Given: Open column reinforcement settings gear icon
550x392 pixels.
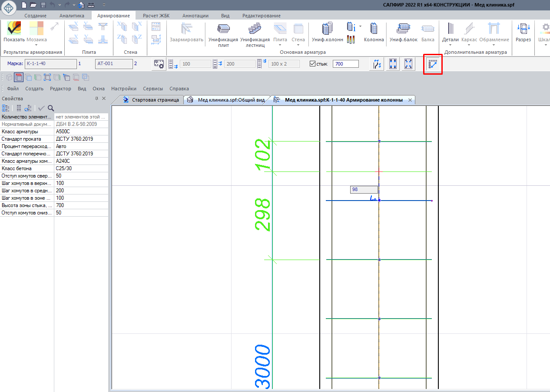Looking at the screenshot, I should [159, 64].
